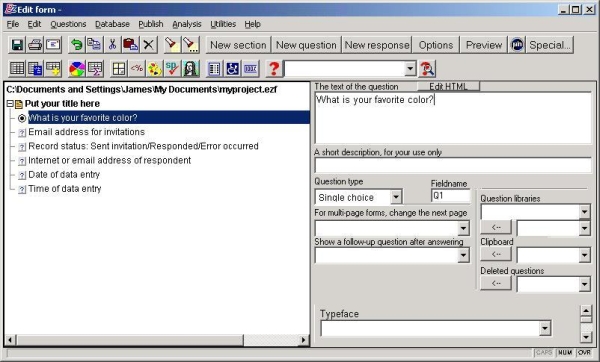Screen dimensions: 600x362
Task: Collapse the 'Put your title here' tree node
Action: (10, 104)
